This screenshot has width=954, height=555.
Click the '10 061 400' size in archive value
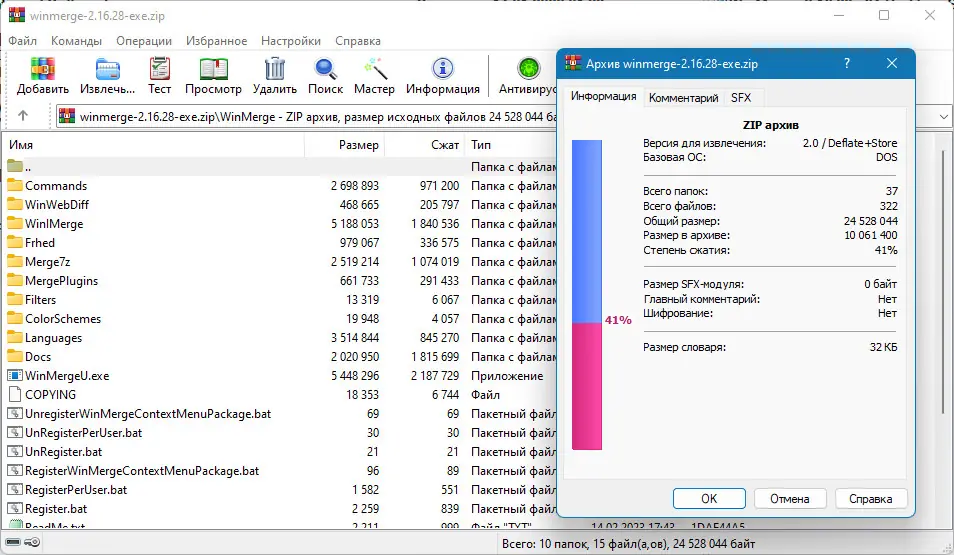(871, 236)
